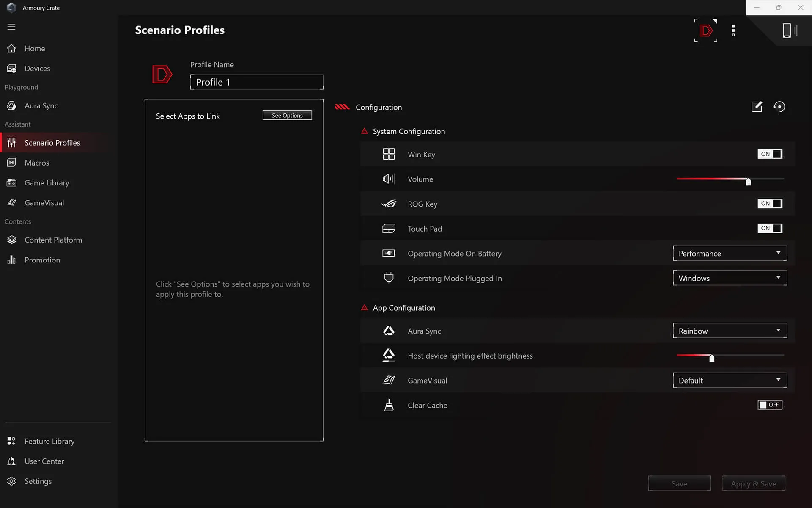Viewport: 812px width, 508px height.
Task: Go to Macros in sidebar
Action: click(37, 163)
